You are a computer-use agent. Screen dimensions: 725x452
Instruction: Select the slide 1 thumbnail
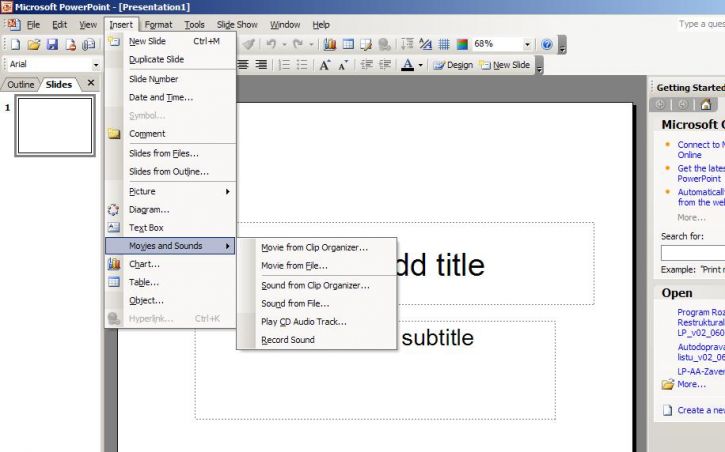(55, 126)
